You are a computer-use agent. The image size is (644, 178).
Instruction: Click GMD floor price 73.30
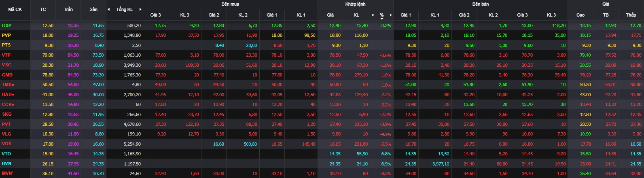(x=98, y=75)
